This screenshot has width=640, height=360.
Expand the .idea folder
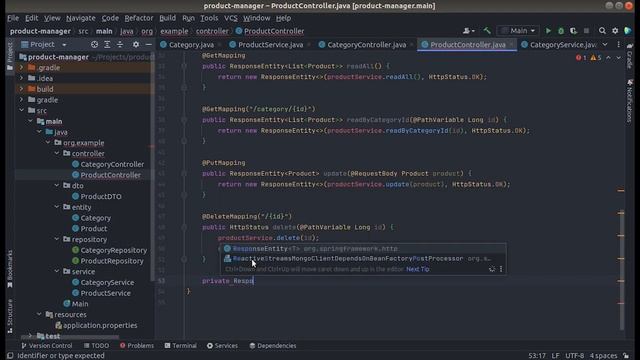point(22,78)
